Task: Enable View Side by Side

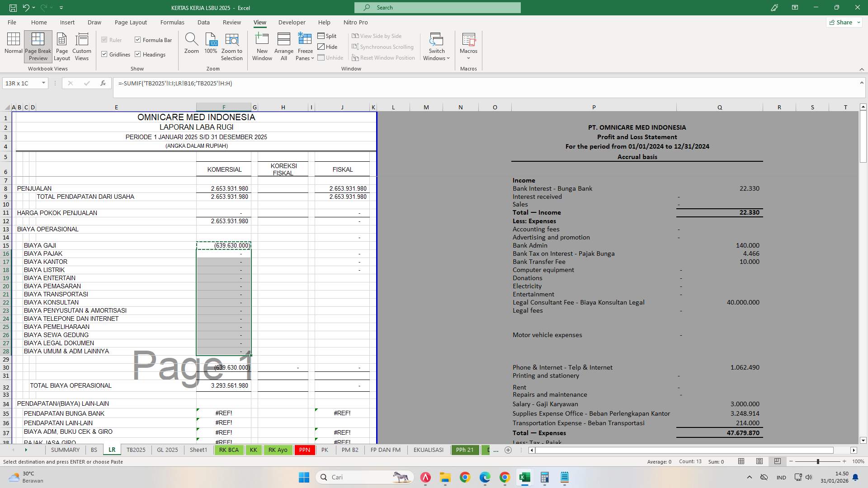Action: point(378,36)
